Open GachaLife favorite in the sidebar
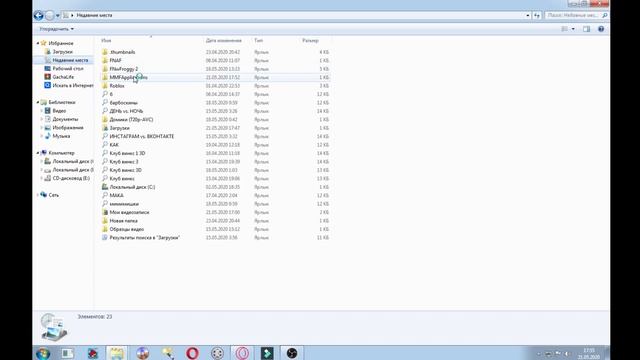The image size is (640, 360). click(x=63, y=77)
